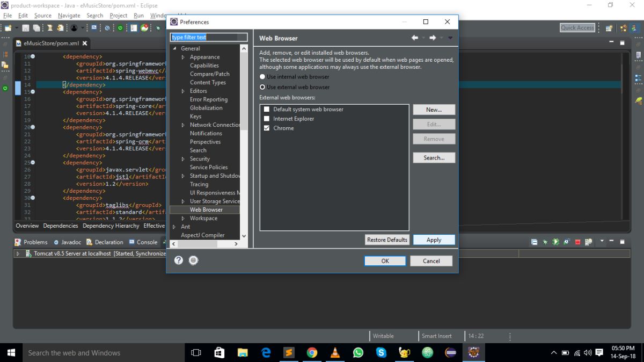Expand the Startup and Shutdown node

(x=183, y=176)
